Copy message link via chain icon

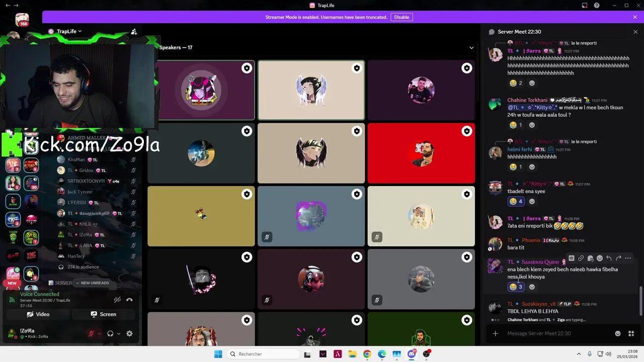pyautogui.click(x=581, y=258)
